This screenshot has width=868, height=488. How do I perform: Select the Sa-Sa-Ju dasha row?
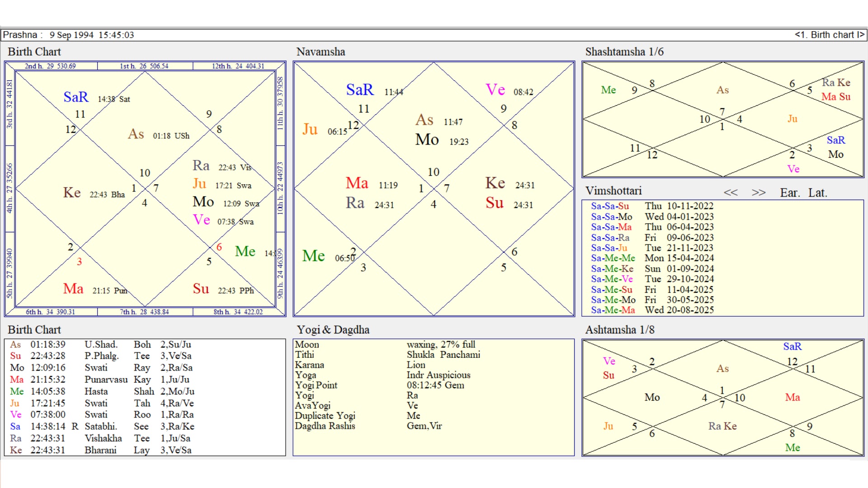click(652, 248)
